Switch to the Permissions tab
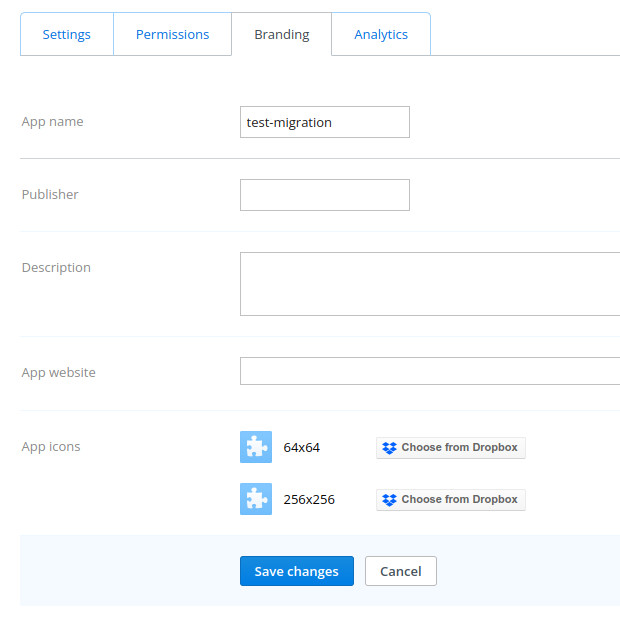 pos(172,34)
